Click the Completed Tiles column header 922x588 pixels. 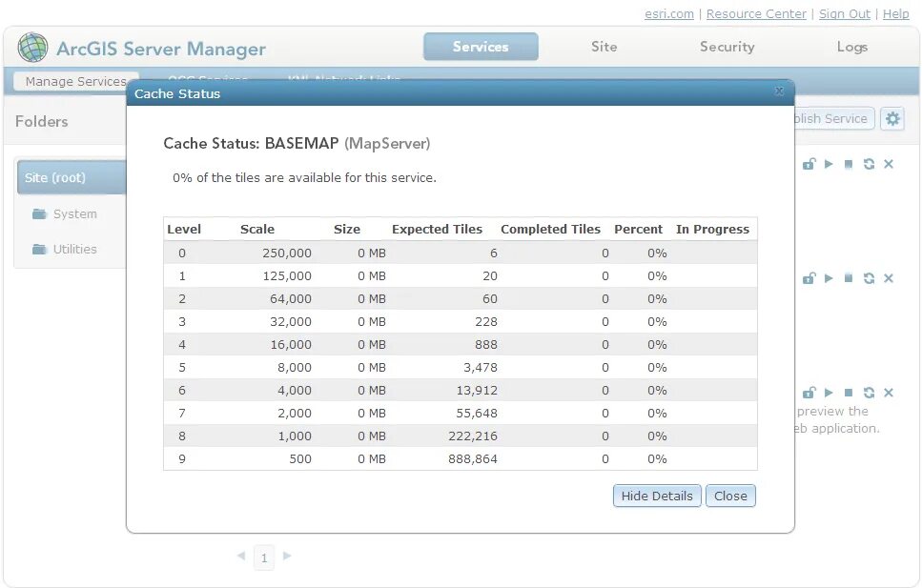550,230
